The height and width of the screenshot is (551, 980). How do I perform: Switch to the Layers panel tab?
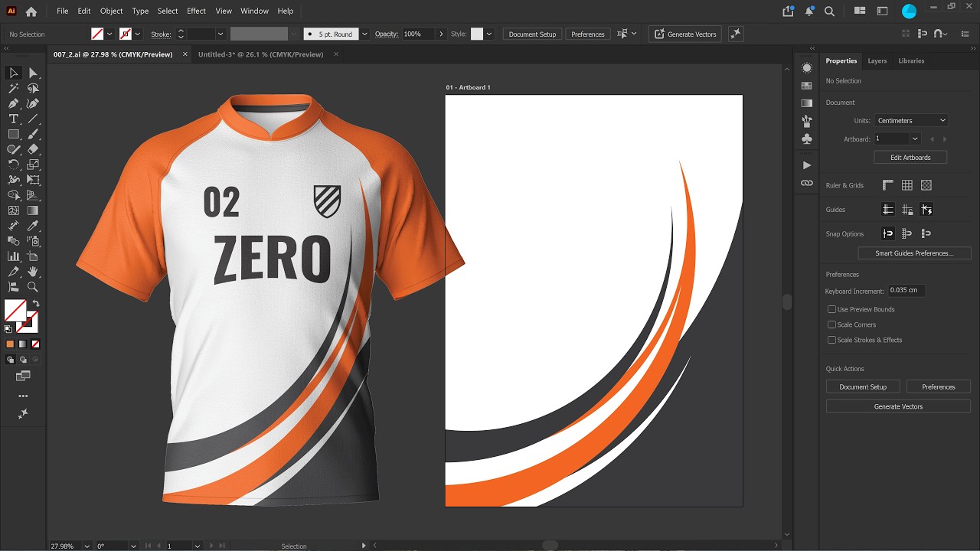(x=877, y=61)
